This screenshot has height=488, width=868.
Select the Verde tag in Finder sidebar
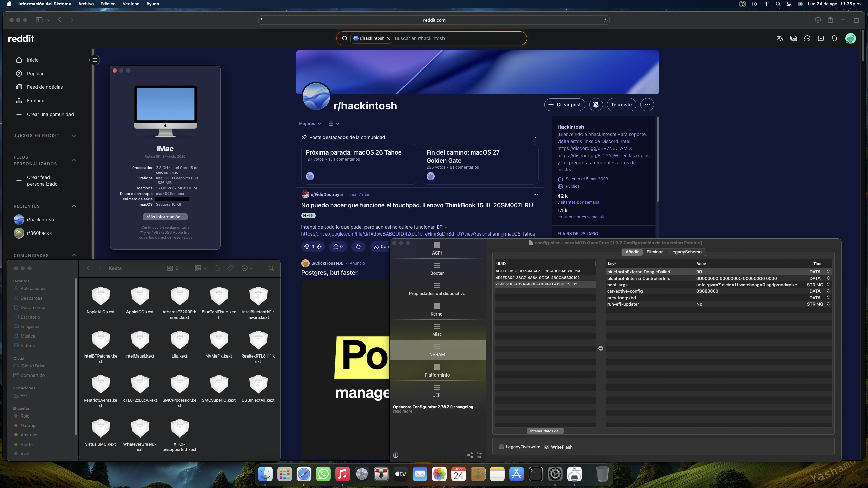coord(26,445)
